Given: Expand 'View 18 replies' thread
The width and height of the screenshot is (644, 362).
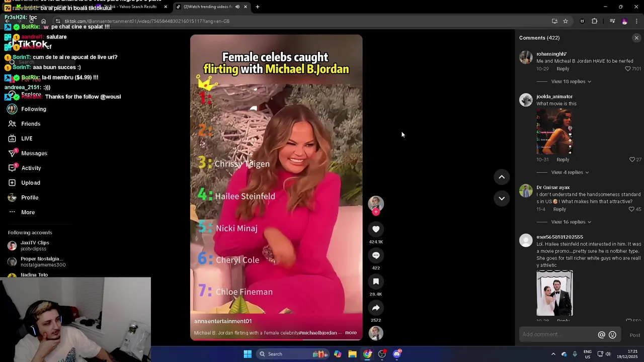Looking at the screenshot, I should click(571, 81).
